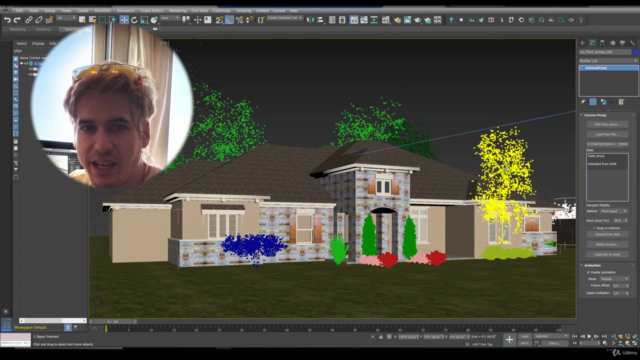The image size is (640, 360).
Task: Click the Select and Place icon
Action: 154,20
